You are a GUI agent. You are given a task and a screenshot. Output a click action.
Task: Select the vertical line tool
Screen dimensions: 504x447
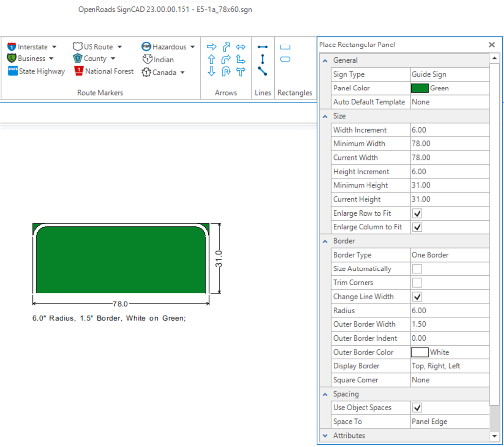click(x=262, y=59)
